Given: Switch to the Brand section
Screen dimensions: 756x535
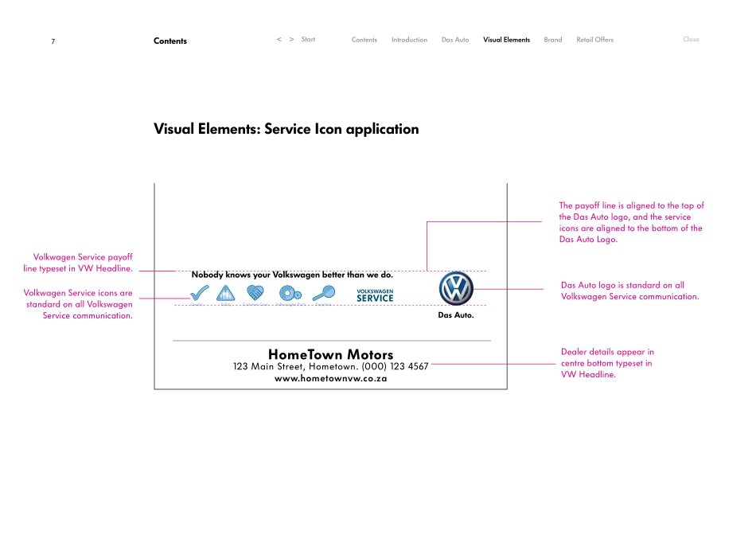Looking at the screenshot, I should tap(552, 39).
